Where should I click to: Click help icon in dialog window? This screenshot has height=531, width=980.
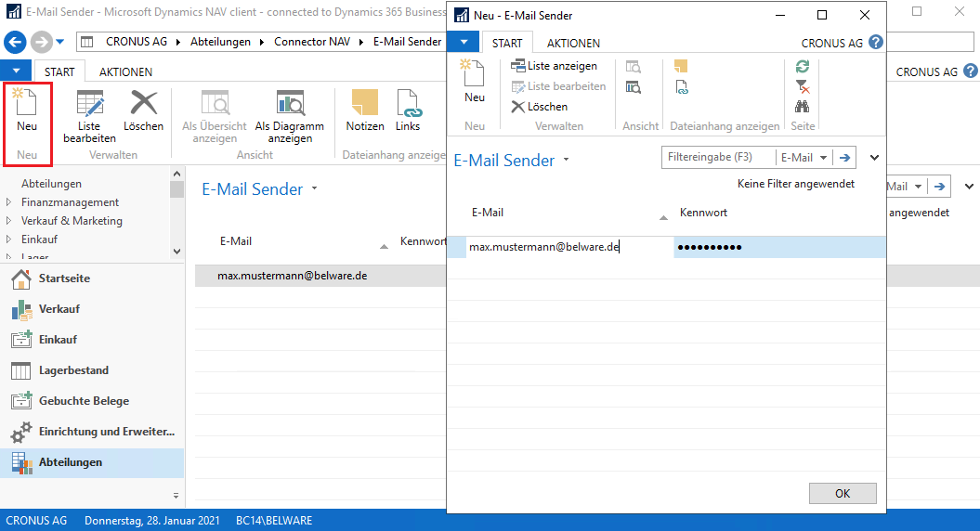click(x=876, y=43)
